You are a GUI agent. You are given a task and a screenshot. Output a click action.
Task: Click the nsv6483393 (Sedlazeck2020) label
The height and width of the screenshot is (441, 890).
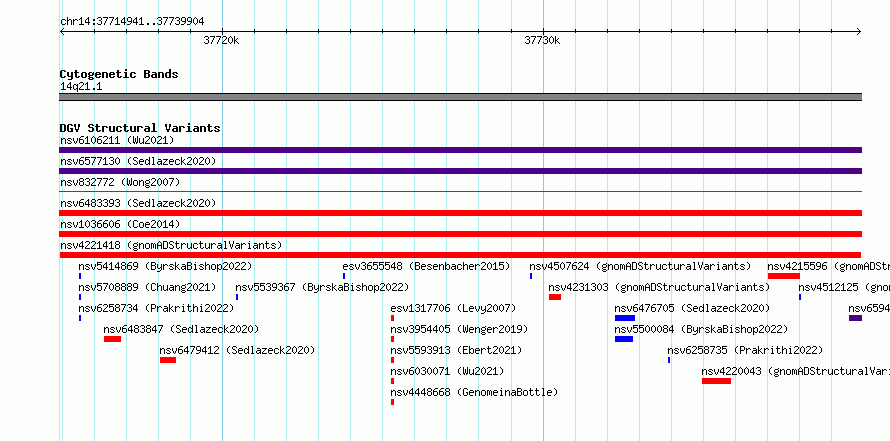click(138, 203)
